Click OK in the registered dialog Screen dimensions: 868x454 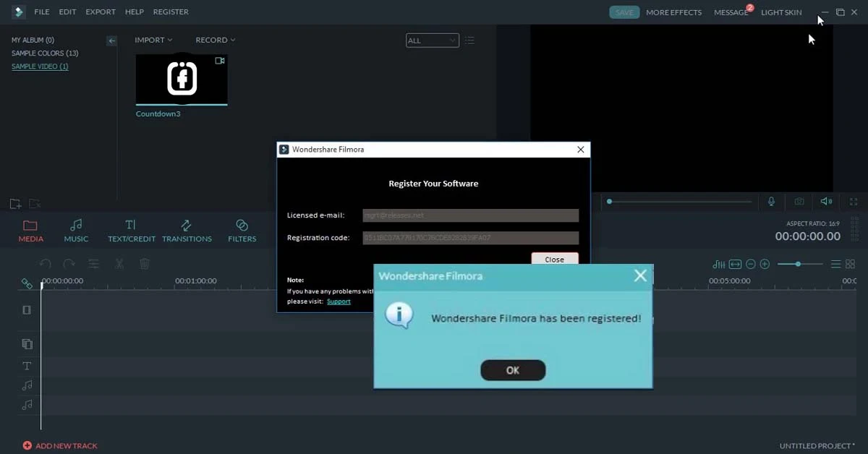(x=513, y=370)
